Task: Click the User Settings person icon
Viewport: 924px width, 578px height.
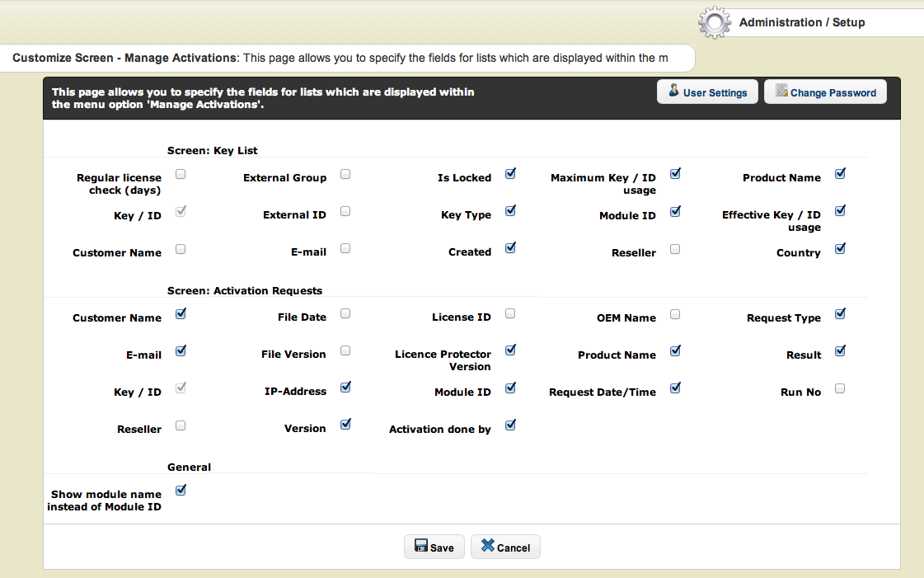Action: [x=673, y=92]
